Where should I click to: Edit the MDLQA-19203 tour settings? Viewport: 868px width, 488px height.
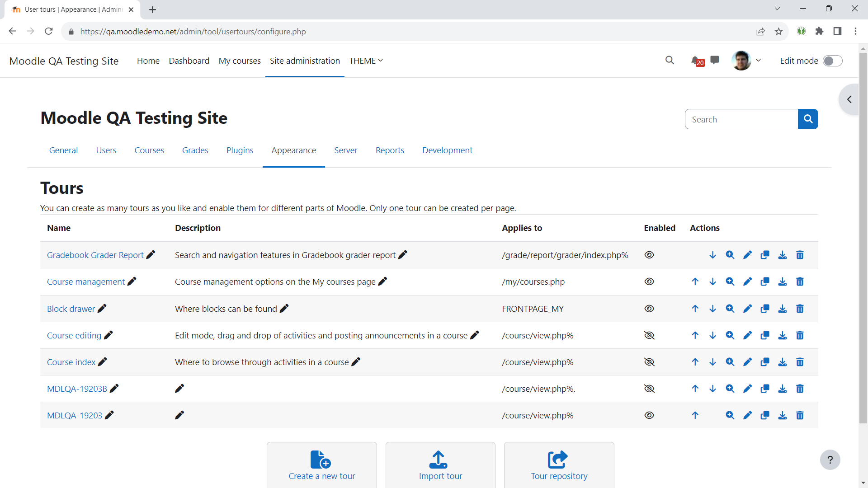pyautogui.click(x=747, y=415)
